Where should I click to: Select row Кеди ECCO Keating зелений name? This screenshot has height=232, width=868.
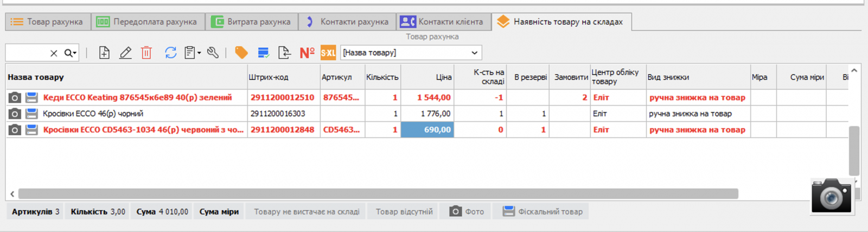tap(137, 98)
